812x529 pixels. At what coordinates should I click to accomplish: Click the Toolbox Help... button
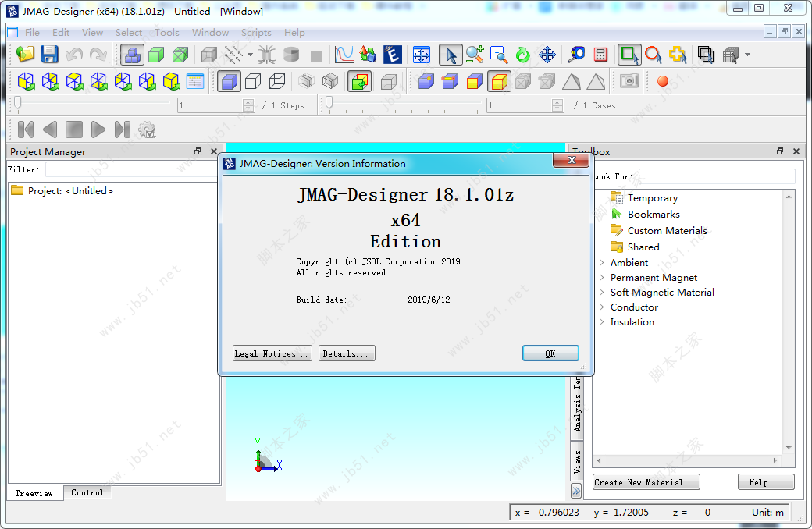click(766, 482)
